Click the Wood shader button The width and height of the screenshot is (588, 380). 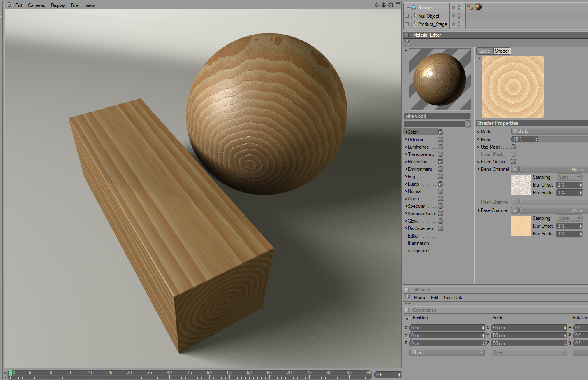554,210
